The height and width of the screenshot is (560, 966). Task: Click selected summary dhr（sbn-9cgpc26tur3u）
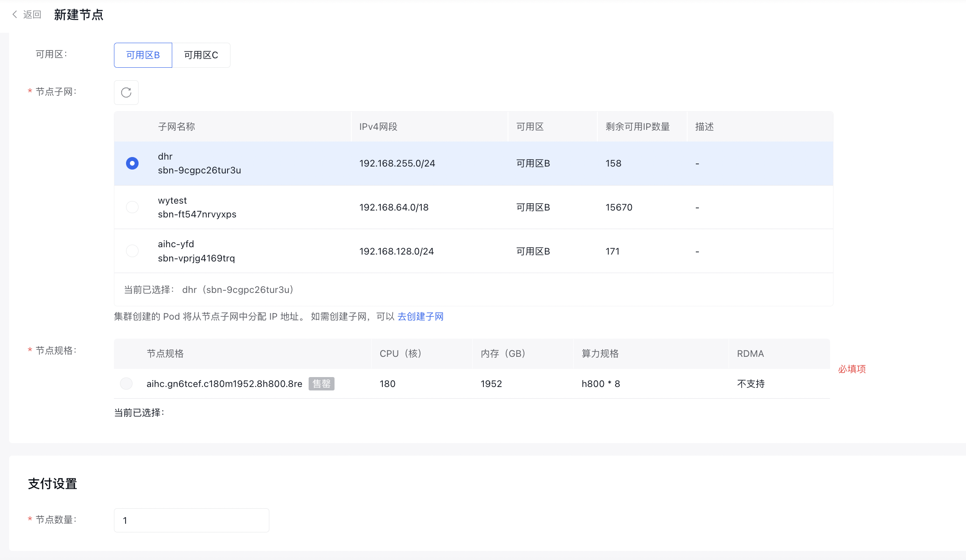238,290
